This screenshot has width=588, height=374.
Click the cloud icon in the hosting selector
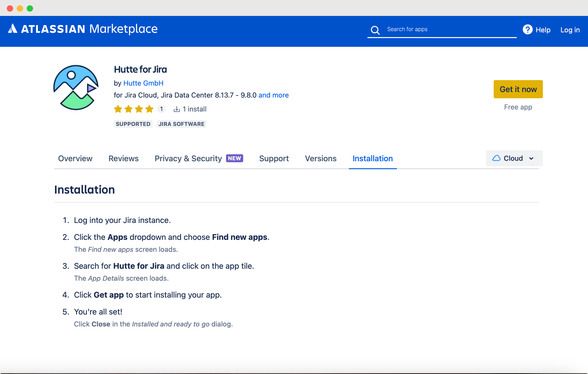pos(497,158)
